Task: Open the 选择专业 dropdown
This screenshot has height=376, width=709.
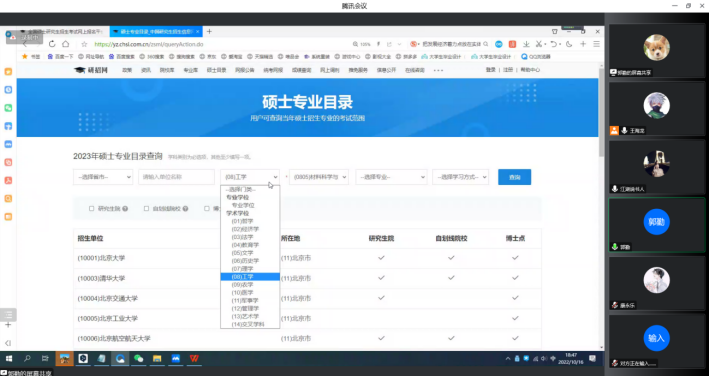Action: coord(391,177)
